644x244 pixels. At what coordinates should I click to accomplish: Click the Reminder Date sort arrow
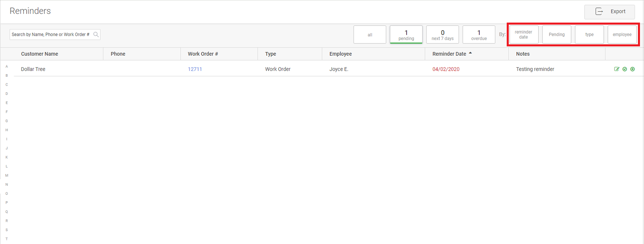point(470,53)
